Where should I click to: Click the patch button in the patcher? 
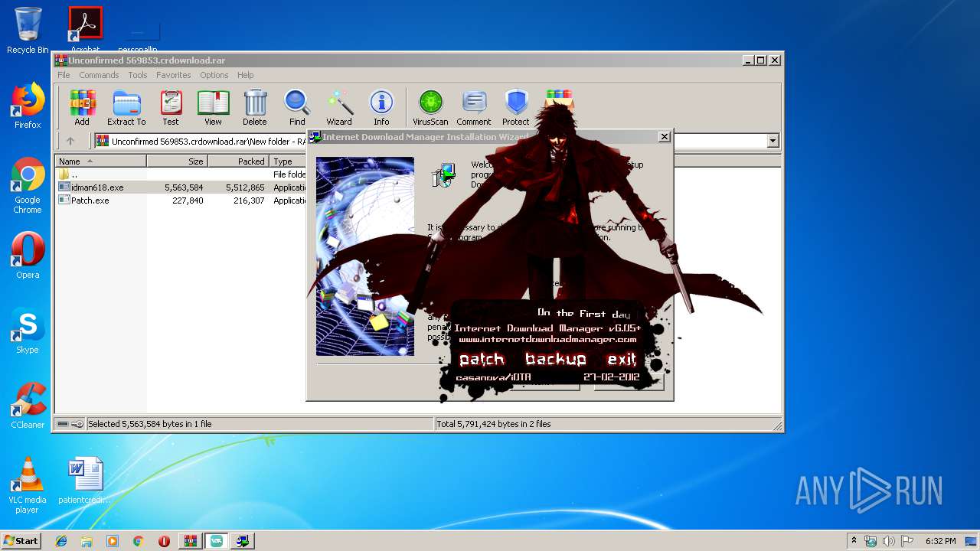tap(482, 359)
